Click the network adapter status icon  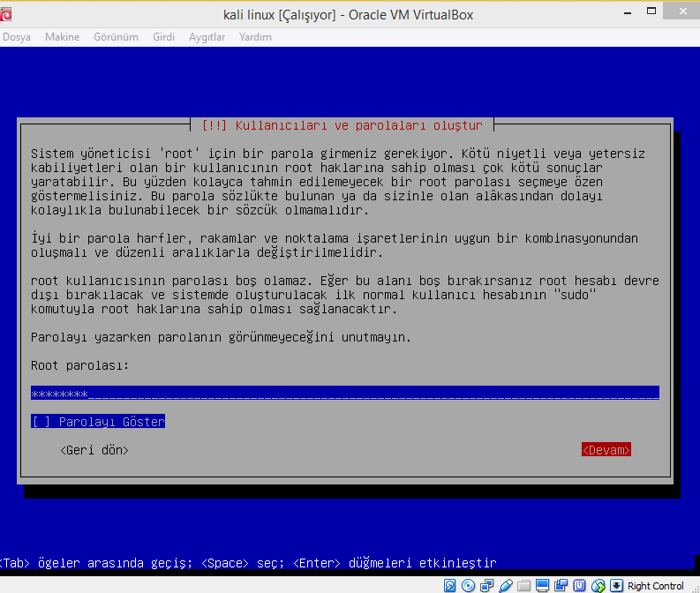486,586
